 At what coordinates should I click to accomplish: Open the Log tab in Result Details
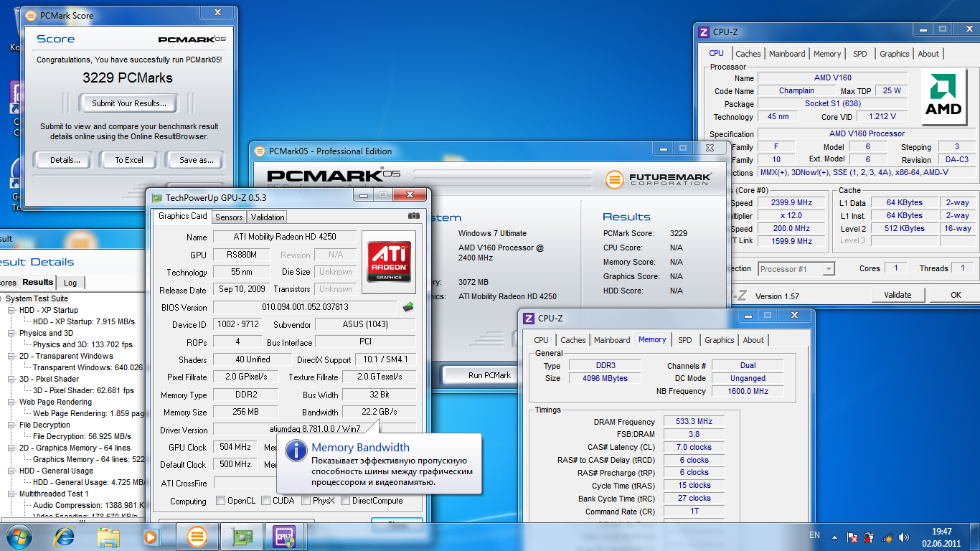pos(70,282)
